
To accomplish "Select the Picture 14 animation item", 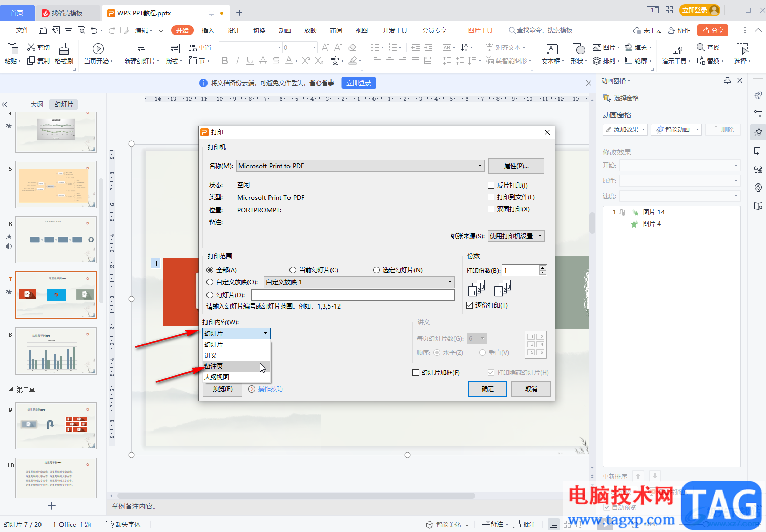I will tap(653, 212).
